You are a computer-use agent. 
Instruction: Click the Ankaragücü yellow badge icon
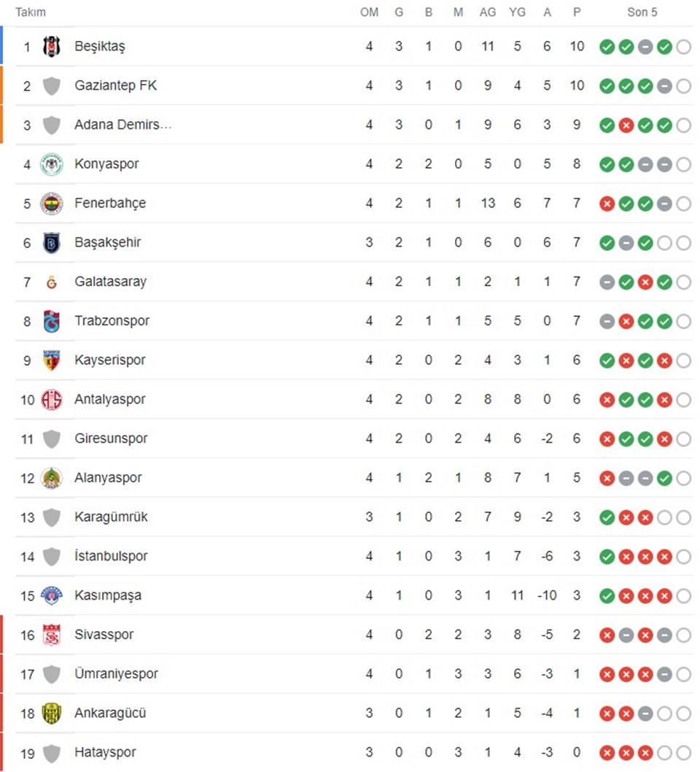pos(51,714)
